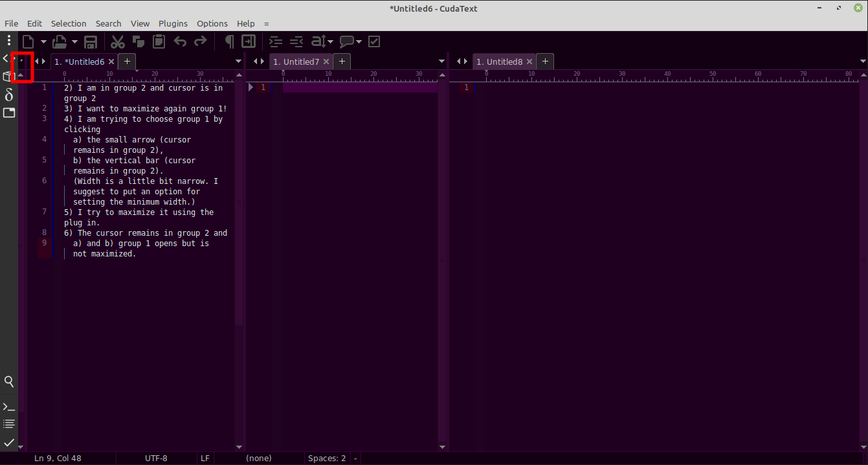Cut selection with scissors icon

coord(117,41)
